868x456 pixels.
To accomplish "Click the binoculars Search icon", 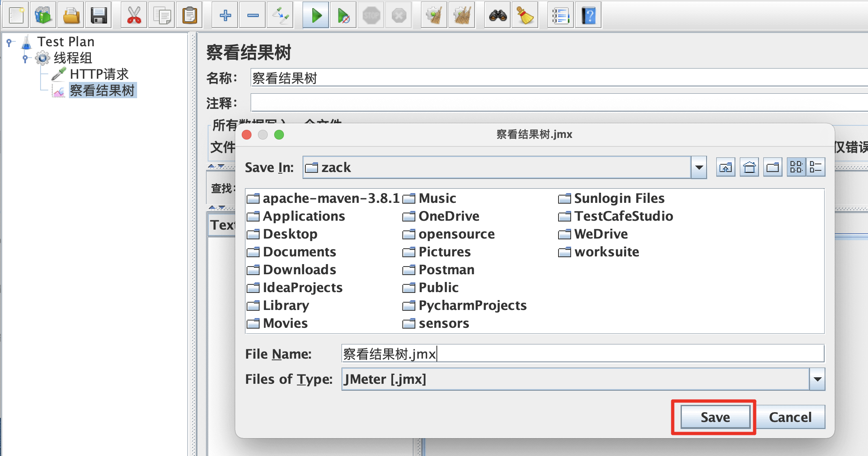I will point(498,16).
